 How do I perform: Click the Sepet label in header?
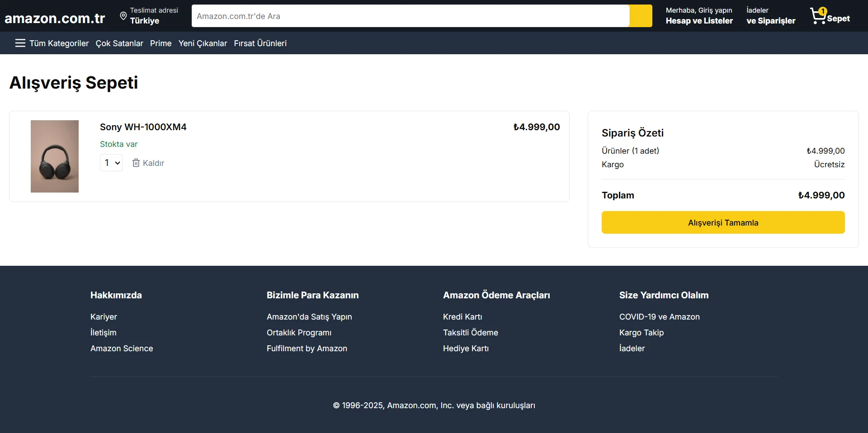[x=839, y=19]
